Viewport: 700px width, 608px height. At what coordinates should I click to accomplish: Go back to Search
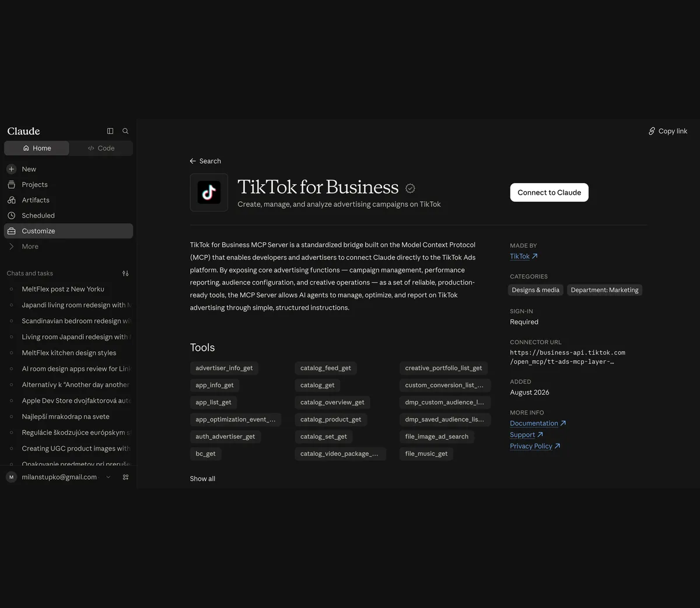205,161
